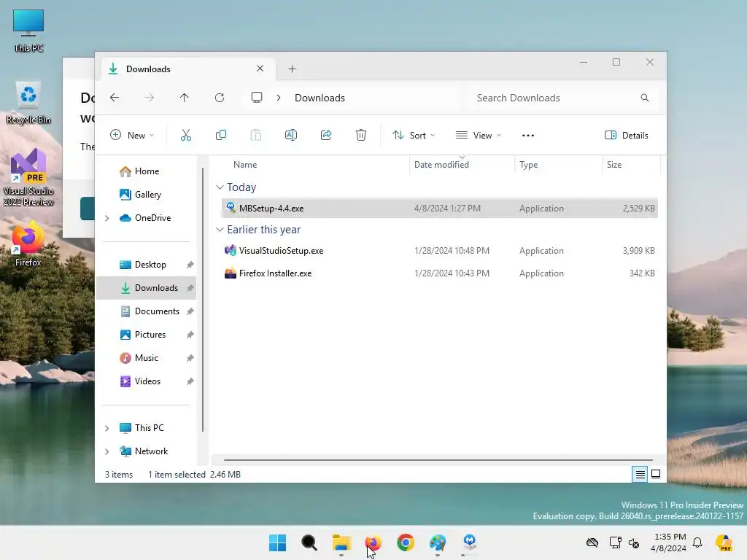The height and width of the screenshot is (560, 747).
Task: Close the Downloads tab
Action: pyautogui.click(x=260, y=69)
